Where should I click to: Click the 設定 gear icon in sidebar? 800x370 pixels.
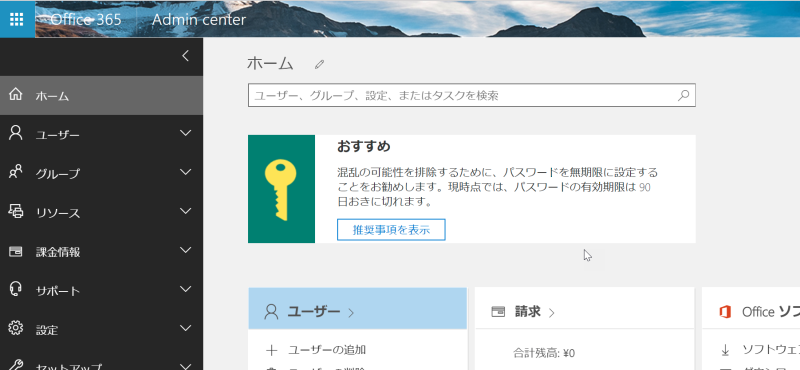coord(16,328)
